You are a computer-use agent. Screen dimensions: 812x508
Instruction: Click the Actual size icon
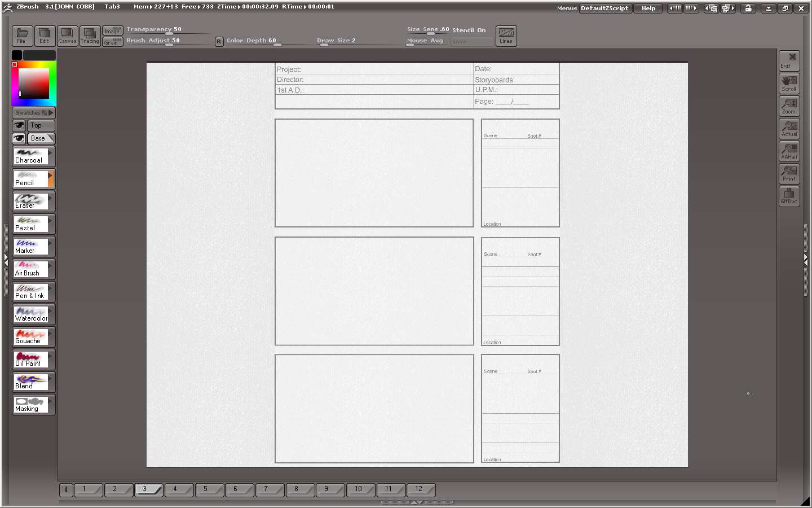click(x=789, y=129)
